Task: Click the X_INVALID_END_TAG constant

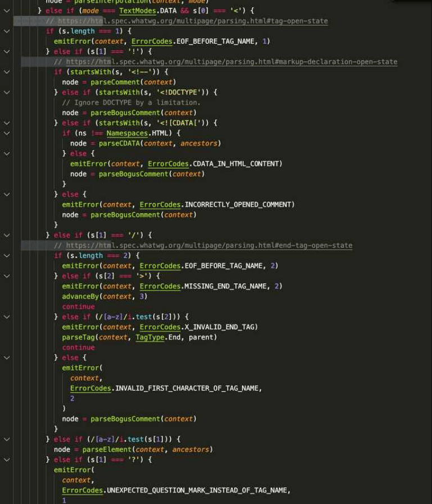Action: click(220, 327)
